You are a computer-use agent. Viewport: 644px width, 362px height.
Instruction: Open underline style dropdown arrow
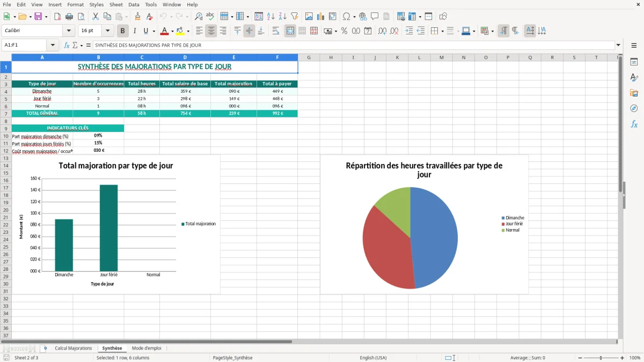click(153, 31)
